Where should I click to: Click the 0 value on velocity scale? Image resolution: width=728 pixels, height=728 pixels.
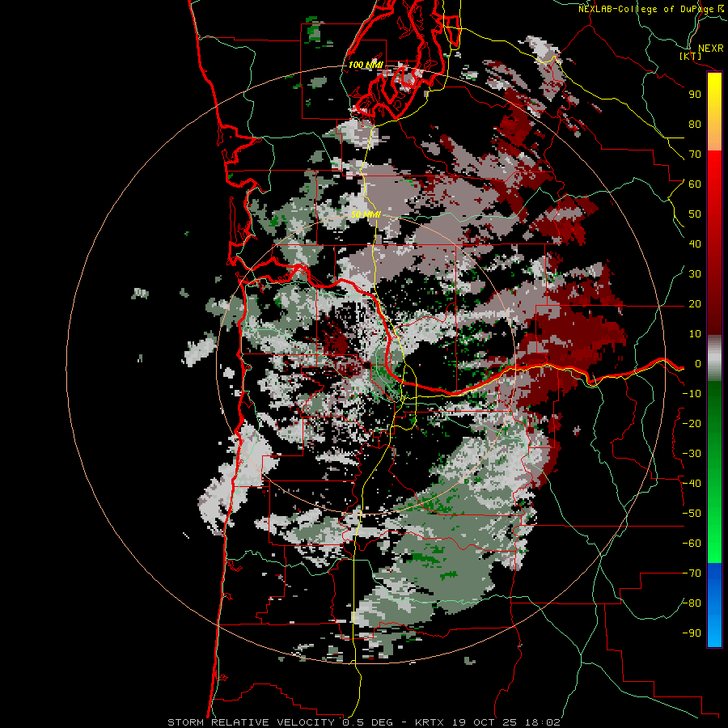[x=698, y=363]
